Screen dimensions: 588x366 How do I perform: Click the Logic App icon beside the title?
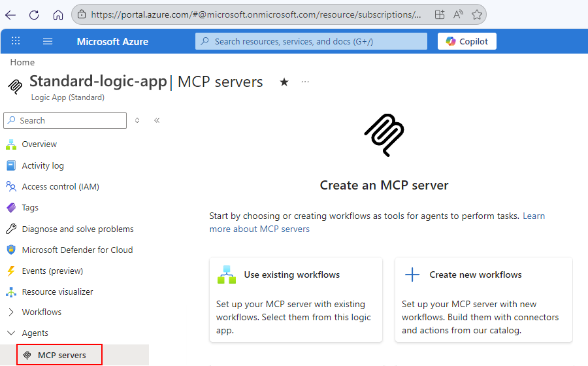(15, 87)
